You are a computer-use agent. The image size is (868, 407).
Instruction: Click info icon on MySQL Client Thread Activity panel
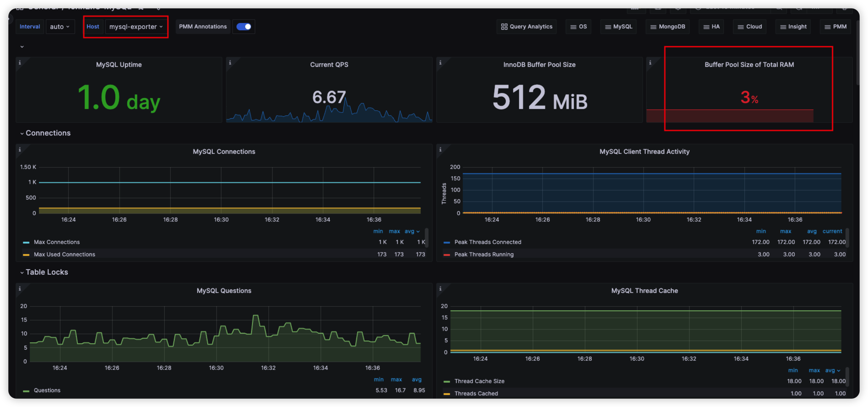pos(440,150)
